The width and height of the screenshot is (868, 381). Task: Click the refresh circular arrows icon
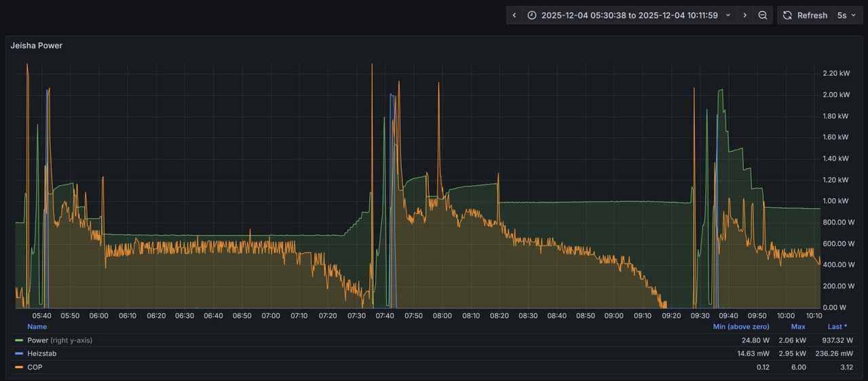787,15
